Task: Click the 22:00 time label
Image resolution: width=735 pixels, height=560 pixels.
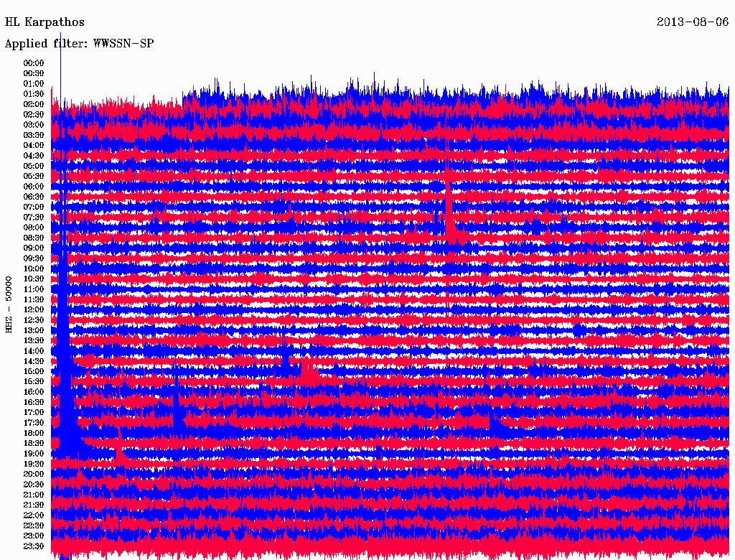Action: [34, 515]
